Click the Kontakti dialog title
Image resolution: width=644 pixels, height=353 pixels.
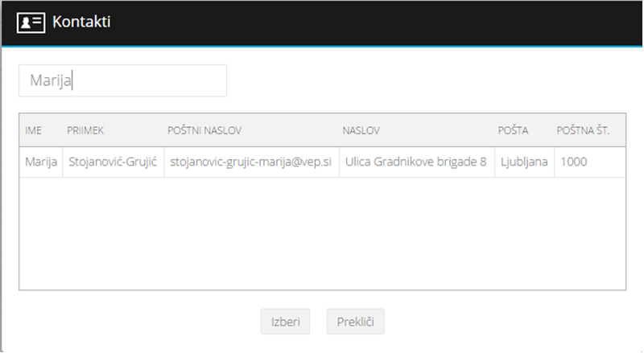point(81,22)
